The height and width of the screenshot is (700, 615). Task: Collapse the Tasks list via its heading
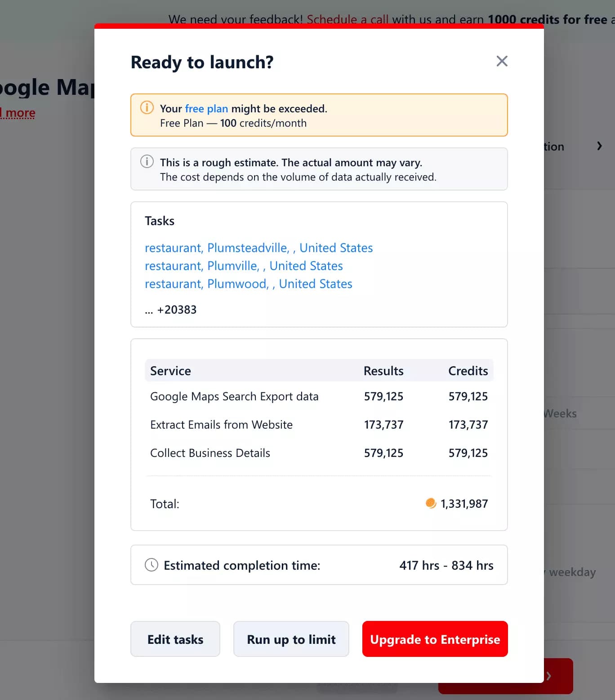coord(160,221)
